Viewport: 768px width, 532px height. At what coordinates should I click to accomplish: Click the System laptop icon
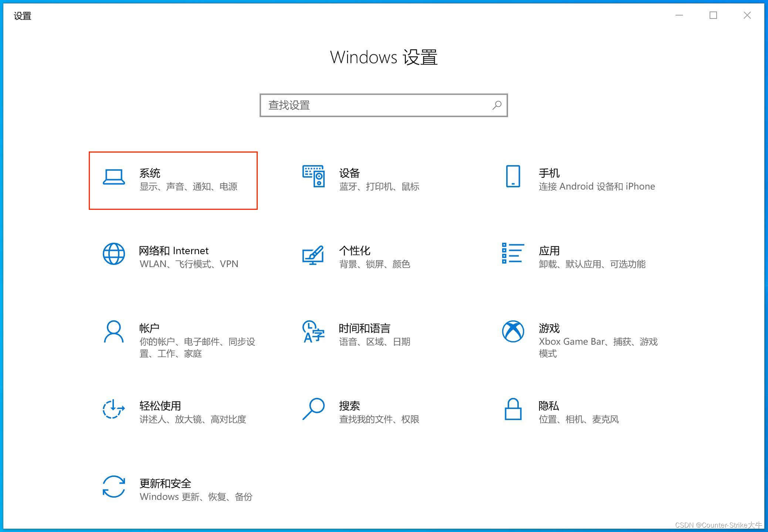point(114,177)
